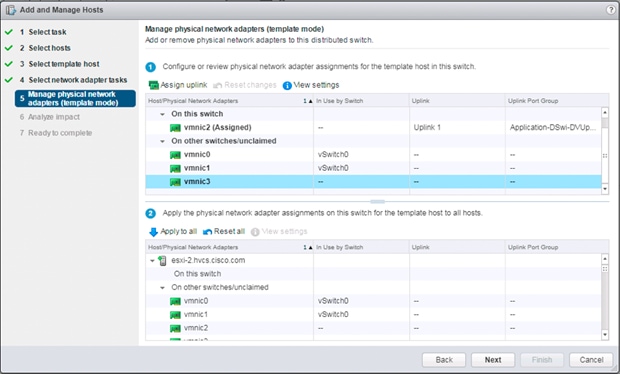Open help with the question mark icon
This screenshot has width=620, height=374.
click(611, 10)
